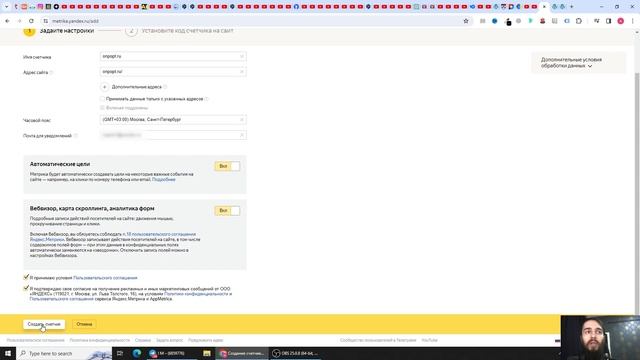Clear the site address field with its X
The image size is (640, 360).
[242, 72]
